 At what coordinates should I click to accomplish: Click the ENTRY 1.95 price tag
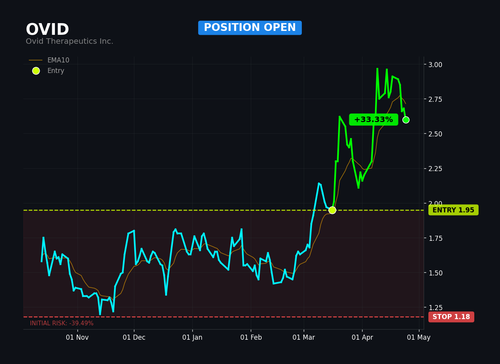[453, 210]
